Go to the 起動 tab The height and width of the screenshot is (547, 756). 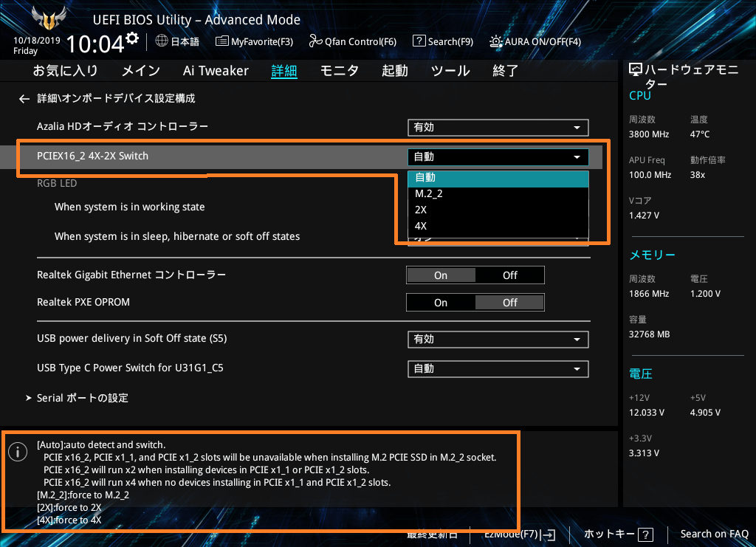[395, 71]
